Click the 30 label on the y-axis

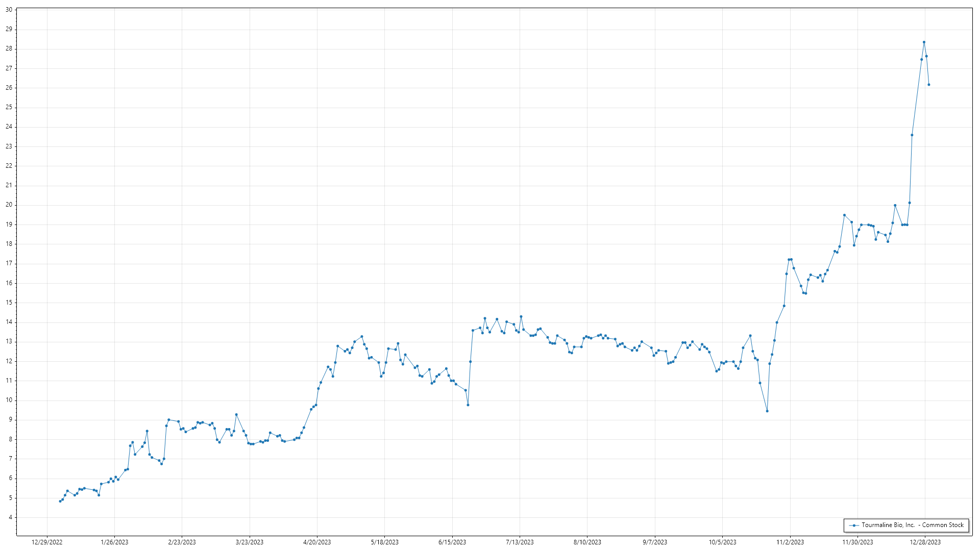pos(9,10)
